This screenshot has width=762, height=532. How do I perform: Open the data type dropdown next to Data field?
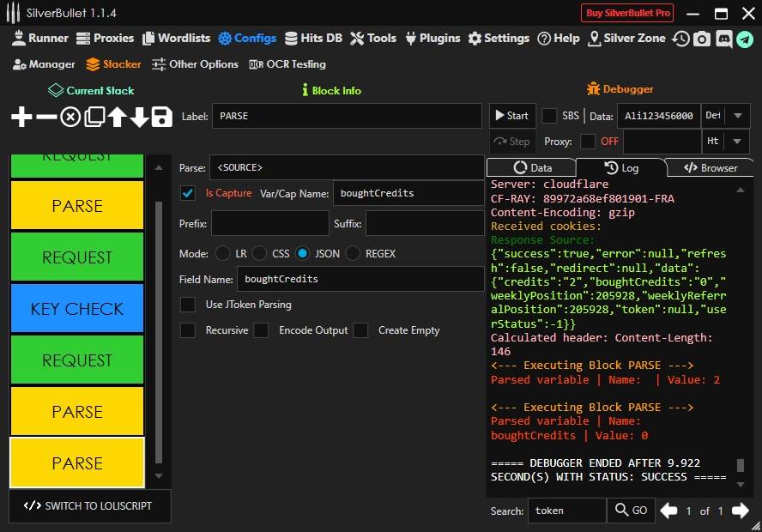pyautogui.click(x=737, y=116)
